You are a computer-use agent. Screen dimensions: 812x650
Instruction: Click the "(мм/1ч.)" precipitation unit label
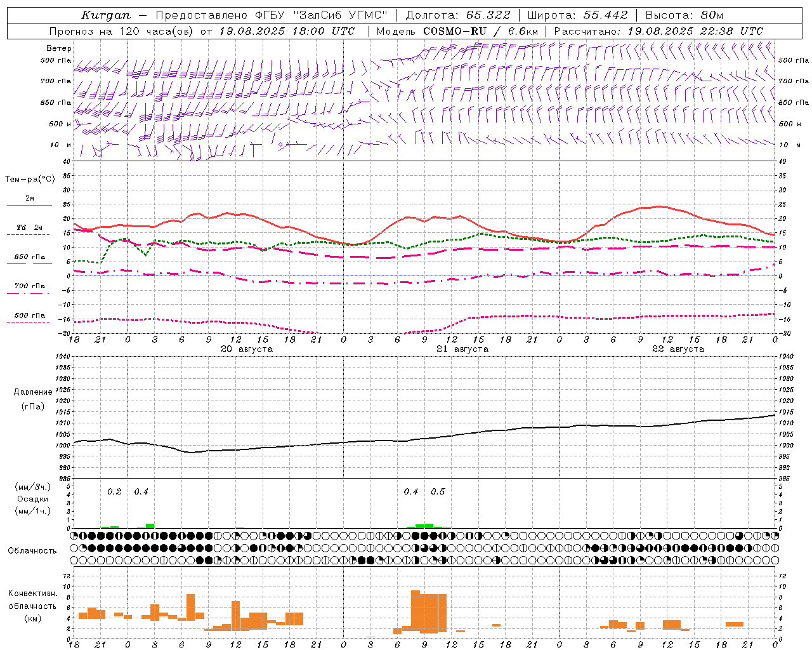pyautogui.click(x=33, y=511)
